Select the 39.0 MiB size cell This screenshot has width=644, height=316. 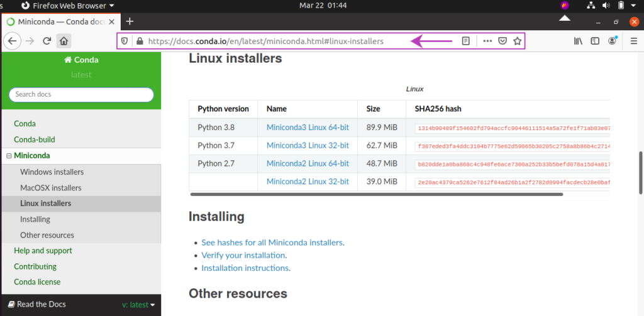click(x=382, y=182)
